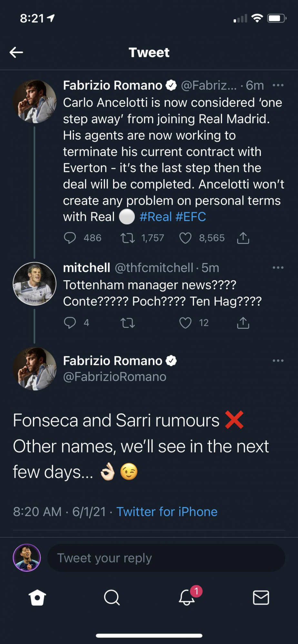This screenshot has width=298, height=644.
Task: Reply to mitchell's Tottenham manager tweet
Action: [x=70, y=323]
